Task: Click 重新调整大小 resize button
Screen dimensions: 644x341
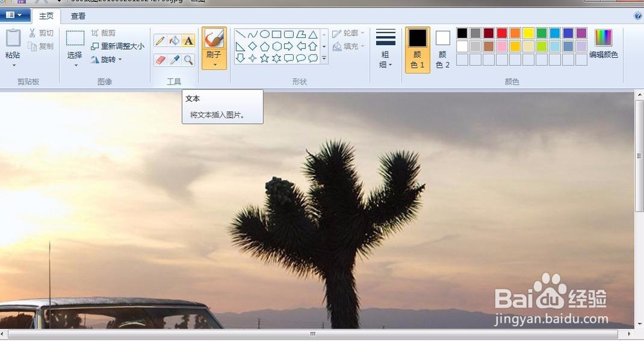Action: pos(117,46)
